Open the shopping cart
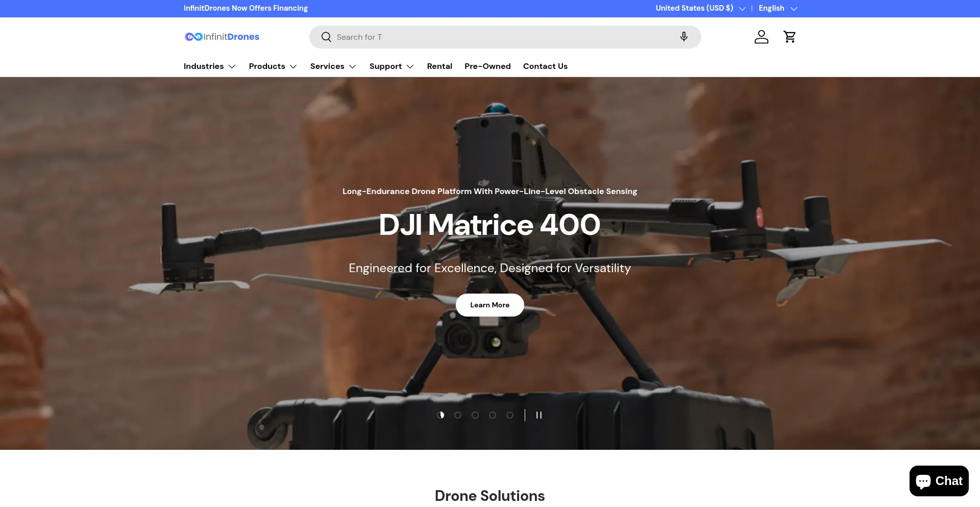The width and height of the screenshot is (980, 507). click(790, 37)
